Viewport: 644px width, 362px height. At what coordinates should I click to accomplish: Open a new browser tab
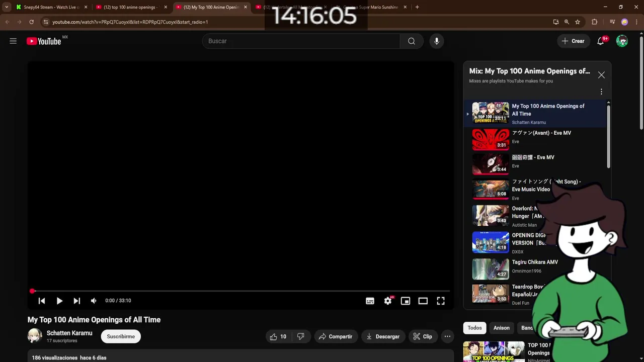coord(417,7)
